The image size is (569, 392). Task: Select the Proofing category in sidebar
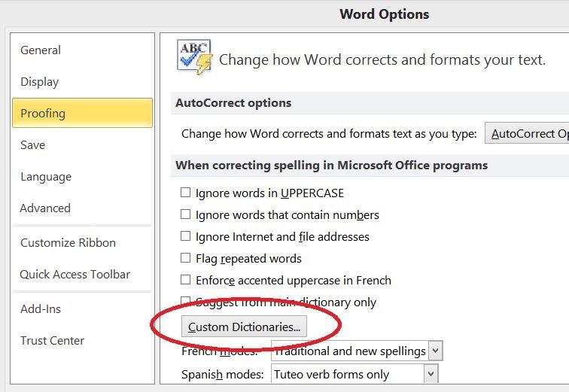coord(81,114)
